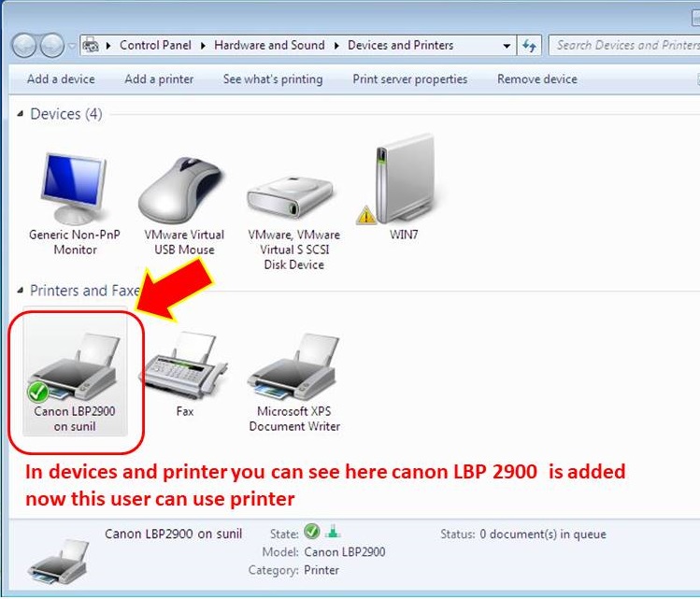This screenshot has height=599, width=700.
Task: Click the Control Panel address bar icon
Action: 91,45
